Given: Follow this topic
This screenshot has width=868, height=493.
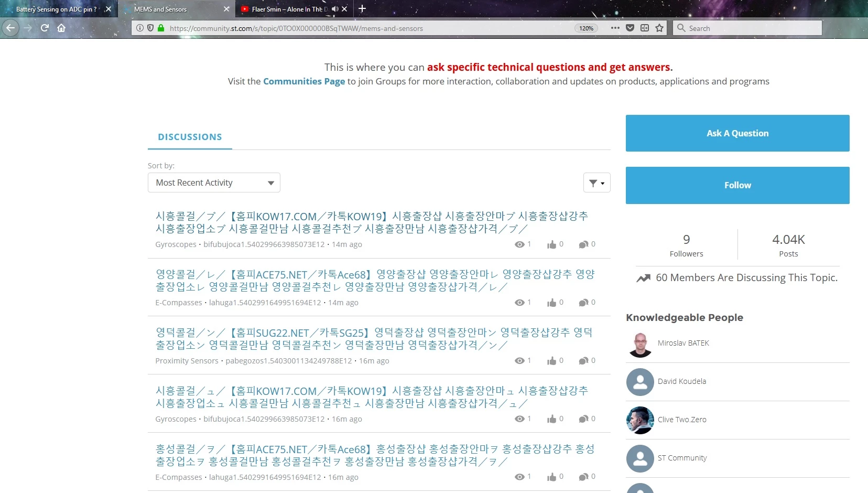Looking at the screenshot, I should 737,185.
